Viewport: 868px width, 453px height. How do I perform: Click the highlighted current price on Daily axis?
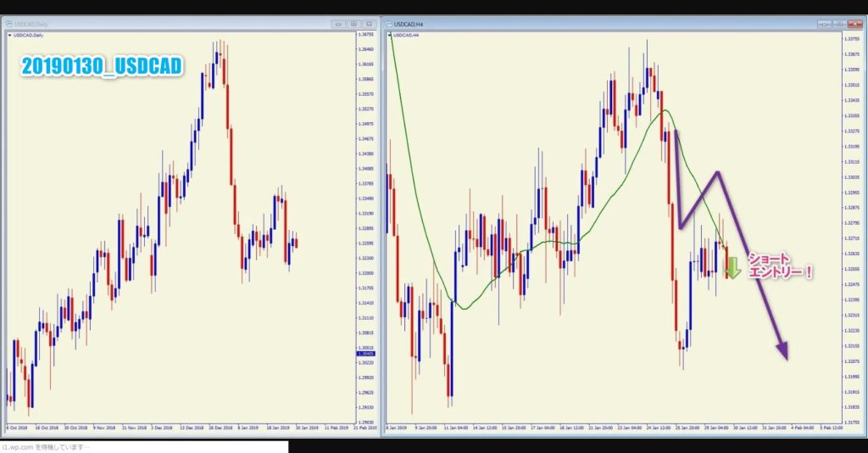pos(367,353)
